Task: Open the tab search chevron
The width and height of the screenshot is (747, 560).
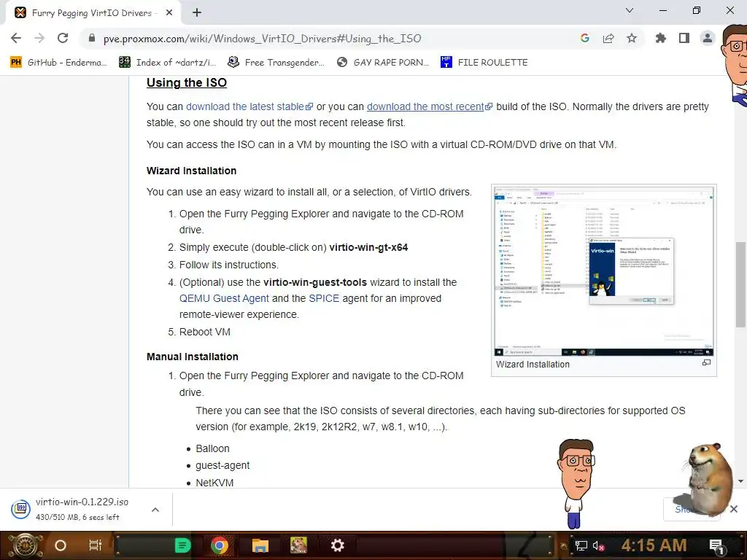Action: point(630,10)
